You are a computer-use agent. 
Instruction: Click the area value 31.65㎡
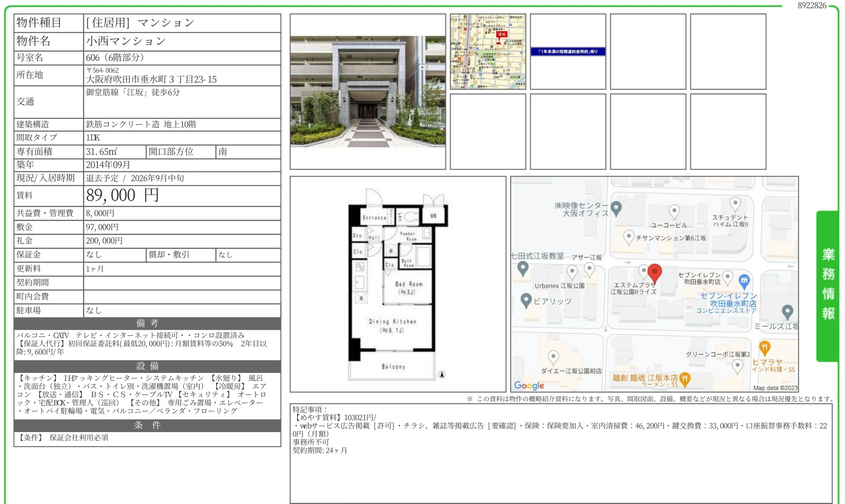(102, 152)
